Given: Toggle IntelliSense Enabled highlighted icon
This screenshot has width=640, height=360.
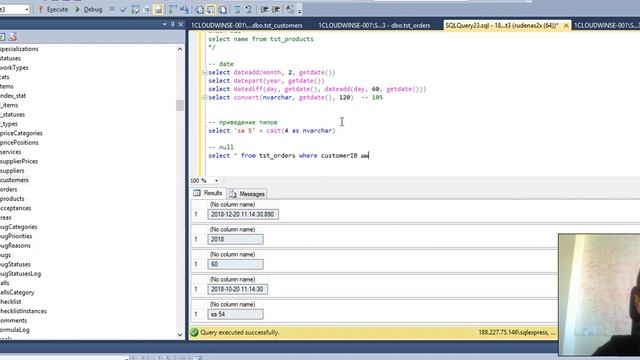Looking at the screenshot, I should coord(158,9).
